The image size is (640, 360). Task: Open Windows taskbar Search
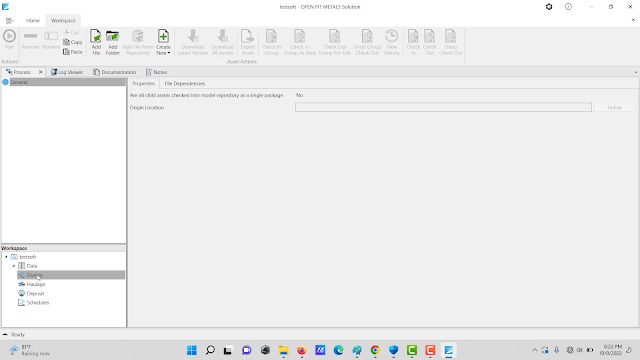[210, 350]
